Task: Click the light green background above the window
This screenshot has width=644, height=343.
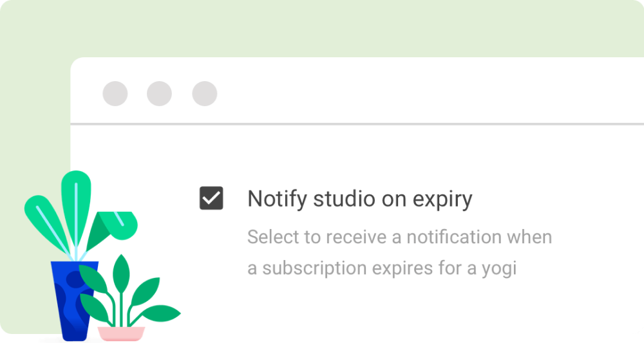Action: tap(322, 26)
